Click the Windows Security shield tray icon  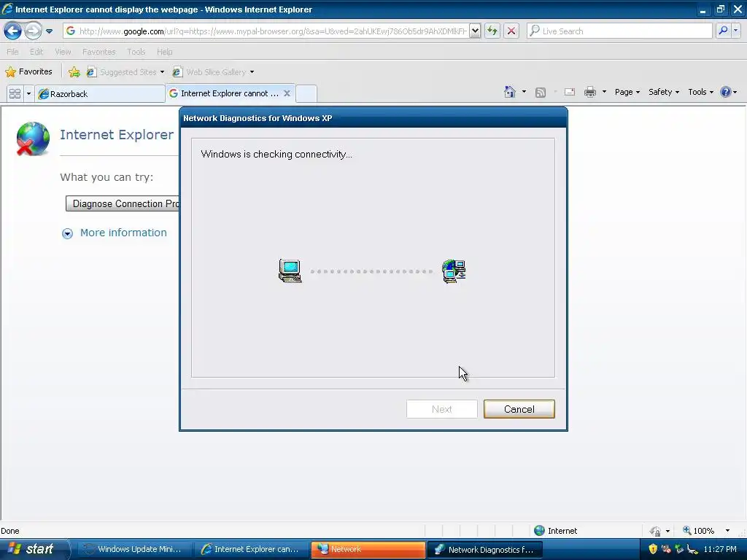click(x=653, y=549)
